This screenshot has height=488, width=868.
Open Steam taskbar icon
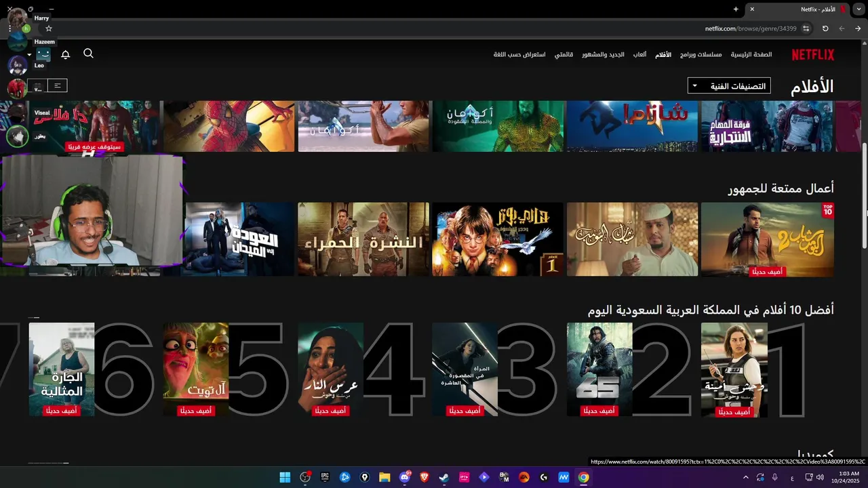[444, 477]
